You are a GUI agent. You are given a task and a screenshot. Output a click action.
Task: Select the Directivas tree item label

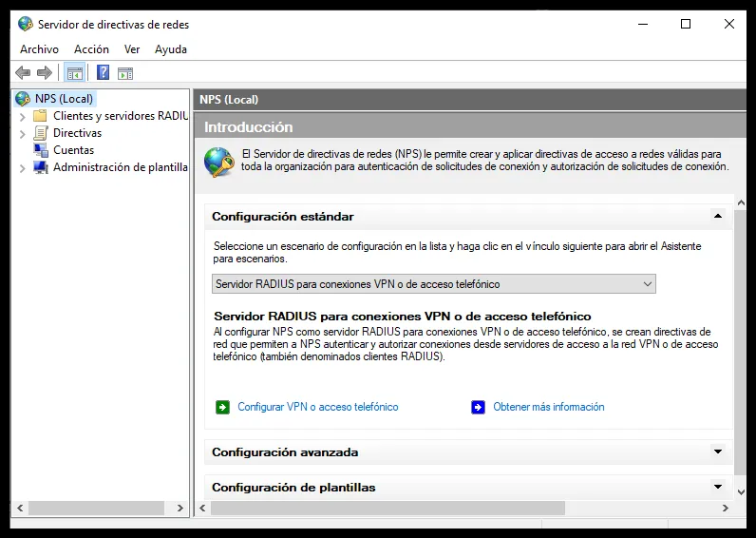(x=77, y=133)
